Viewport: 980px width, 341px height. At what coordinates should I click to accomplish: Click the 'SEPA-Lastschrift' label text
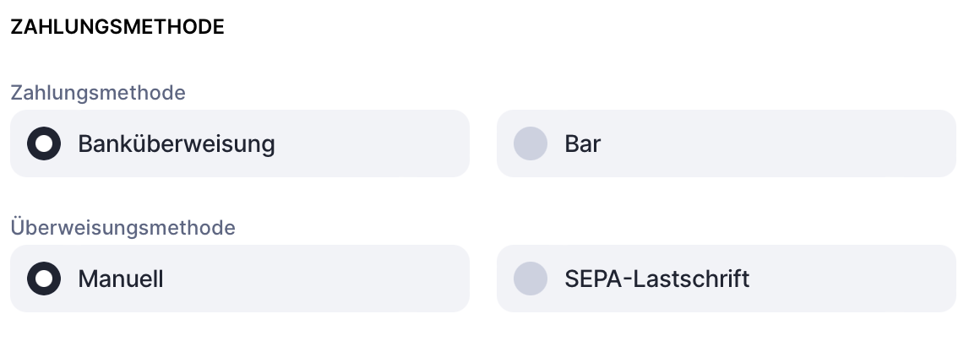(657, 279)
